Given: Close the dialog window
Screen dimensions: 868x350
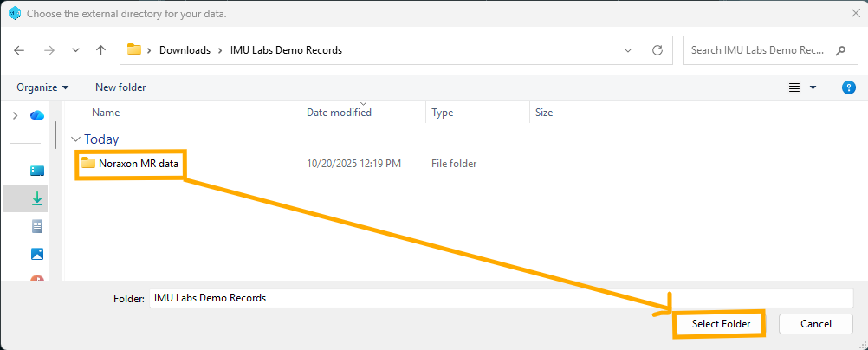Looking at the screenshot, I should coord(855,13).
